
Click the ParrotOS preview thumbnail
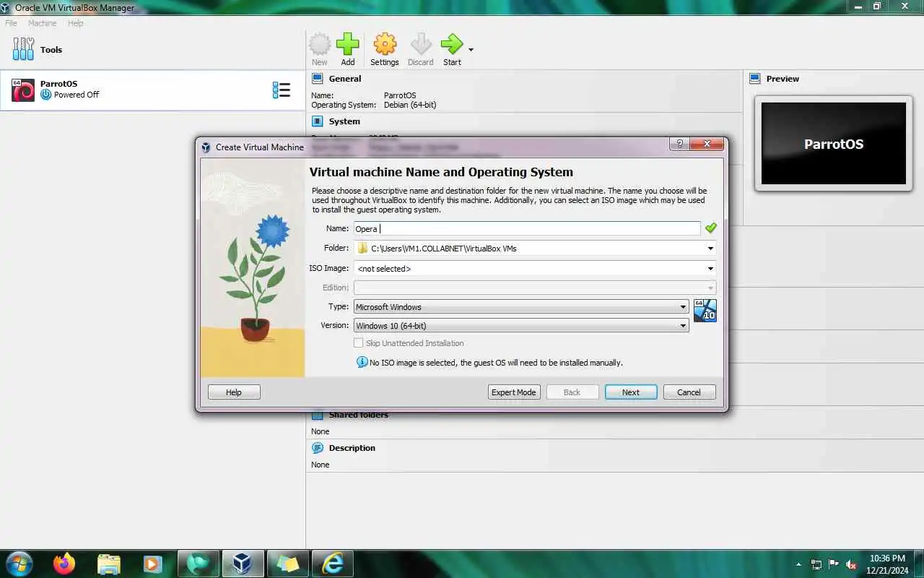point(834,143)
